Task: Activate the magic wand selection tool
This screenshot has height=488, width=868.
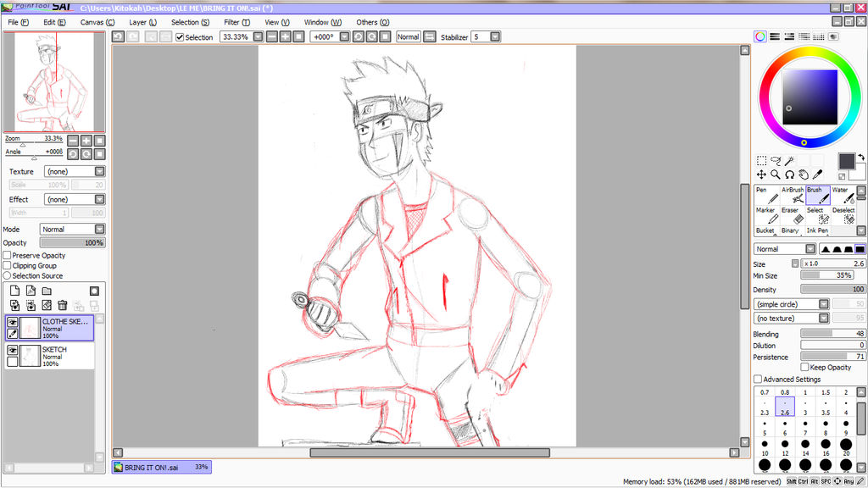Action: [789, 161]
